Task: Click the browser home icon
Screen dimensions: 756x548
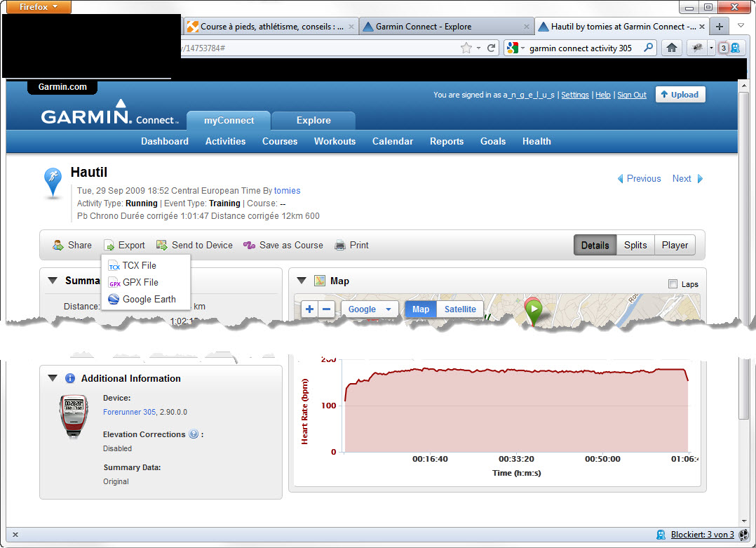Action: [671, 48]
